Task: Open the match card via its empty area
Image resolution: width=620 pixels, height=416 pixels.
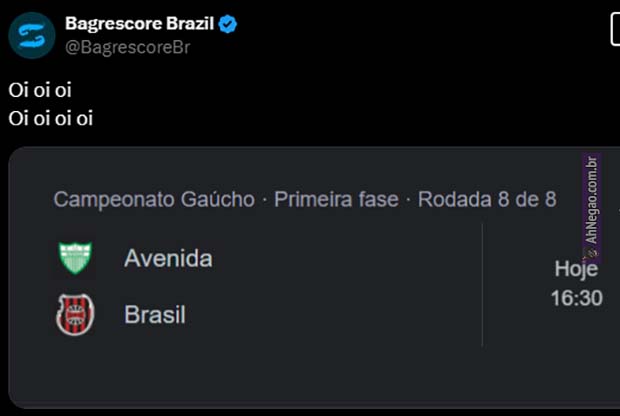Action: point(330,370)
